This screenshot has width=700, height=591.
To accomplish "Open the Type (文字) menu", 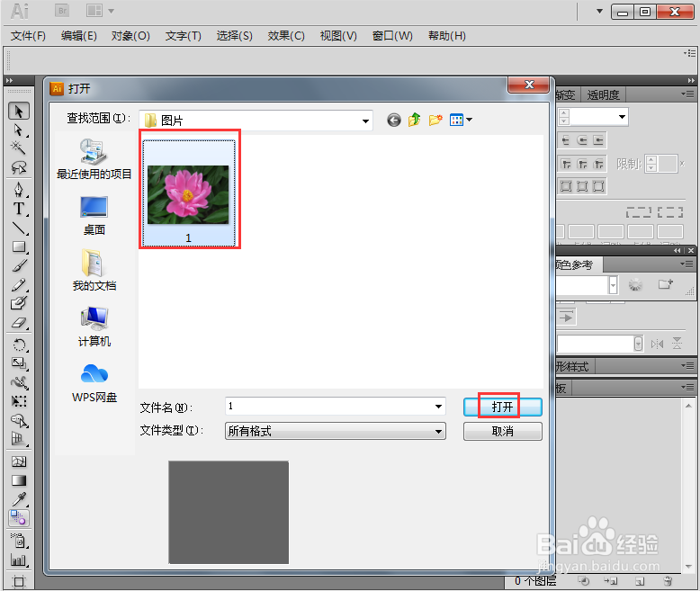I will pyautogui.click(x=183, y=36).
